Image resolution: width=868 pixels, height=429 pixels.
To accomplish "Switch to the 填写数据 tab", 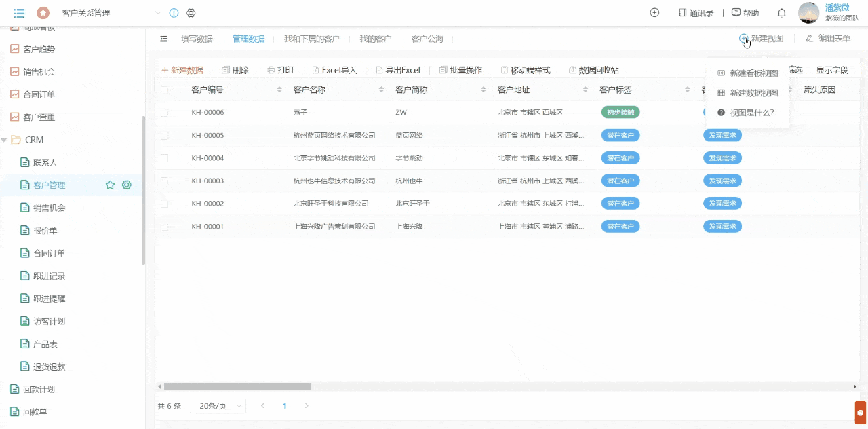I will [197, 39].
